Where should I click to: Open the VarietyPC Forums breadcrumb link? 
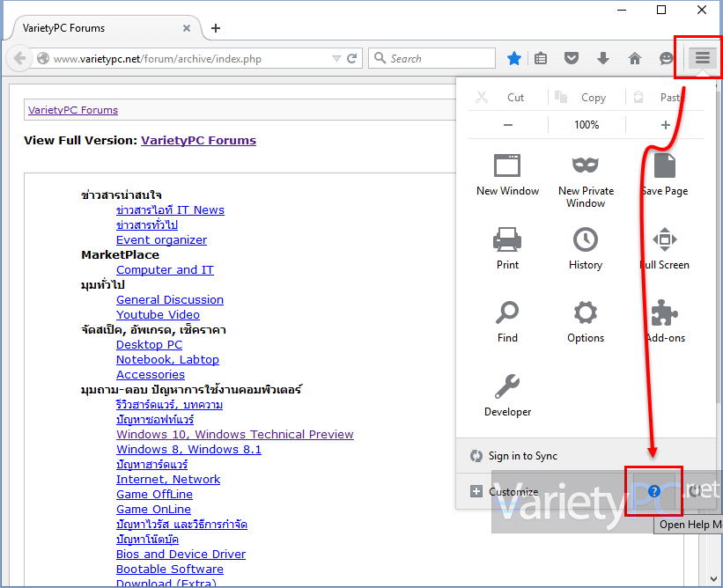tap(73, 110)
